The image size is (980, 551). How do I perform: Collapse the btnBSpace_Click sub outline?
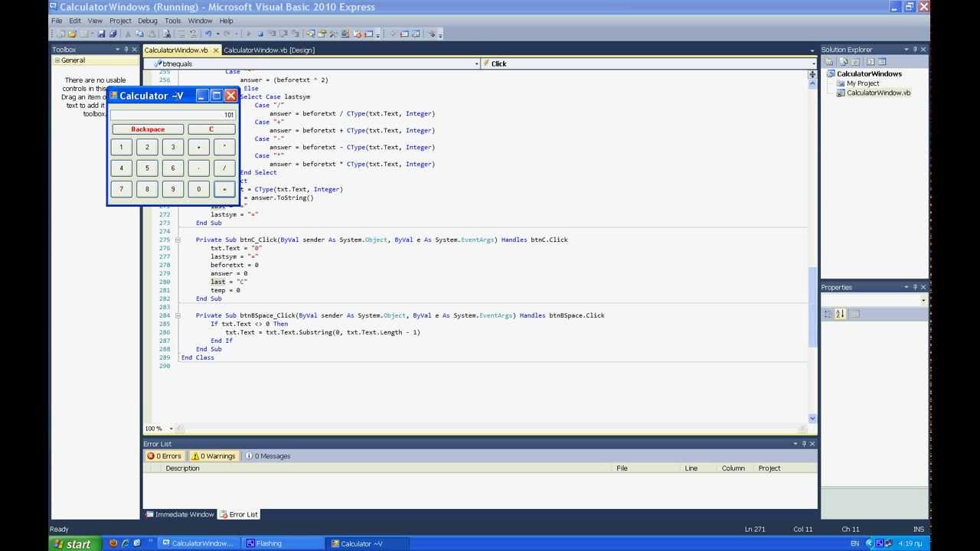[178, 315]
